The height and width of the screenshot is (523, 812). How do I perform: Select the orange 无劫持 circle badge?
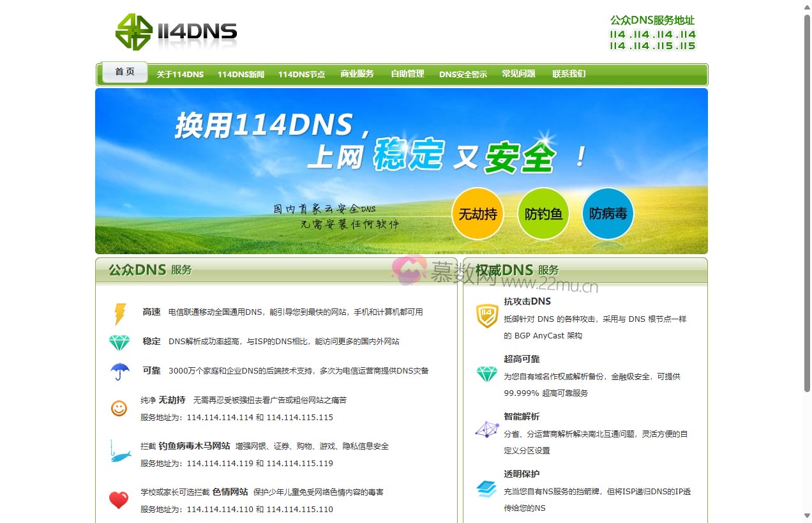(x=477, y=214)
